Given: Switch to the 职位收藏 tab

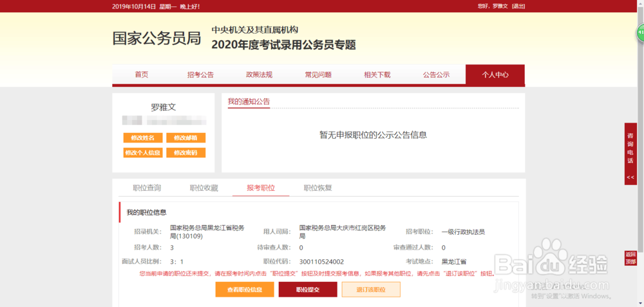Looking at the screenshot, I should click(204, 188).
